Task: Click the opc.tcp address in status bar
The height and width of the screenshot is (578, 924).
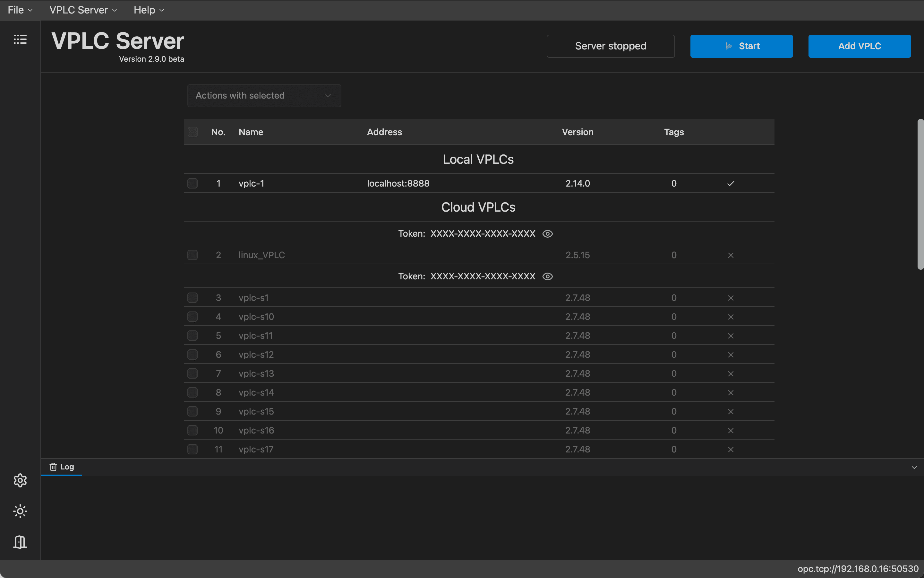Action: tap(858, 569)
